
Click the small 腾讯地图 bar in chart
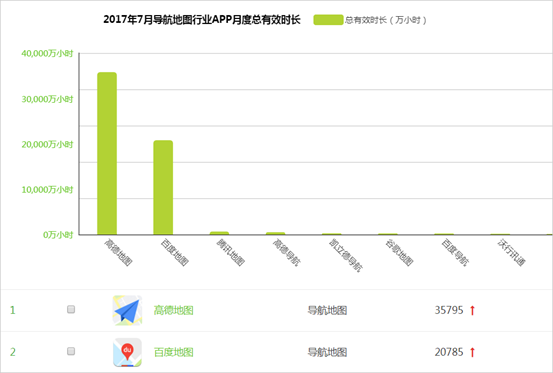[x=219, y=233]
